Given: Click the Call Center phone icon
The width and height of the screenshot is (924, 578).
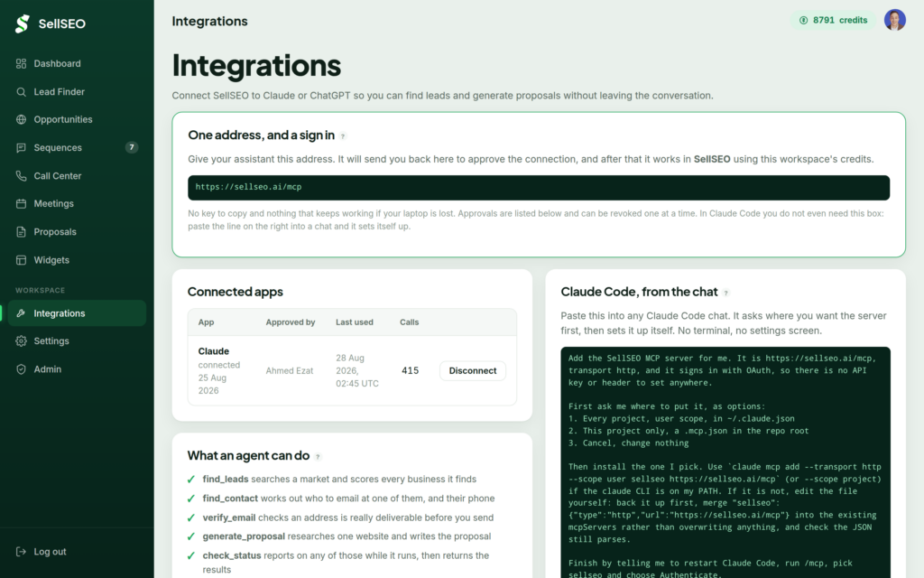Looking at the screenshot, I should point(22,176).
